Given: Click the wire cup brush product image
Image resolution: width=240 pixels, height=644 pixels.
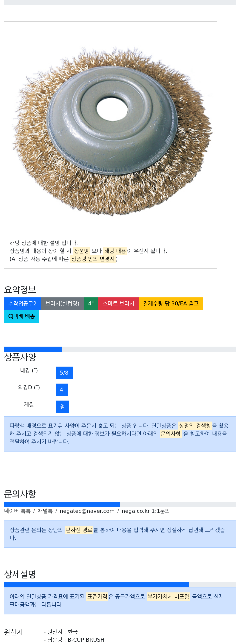Looking at the screenshot, I should point(111,130).
